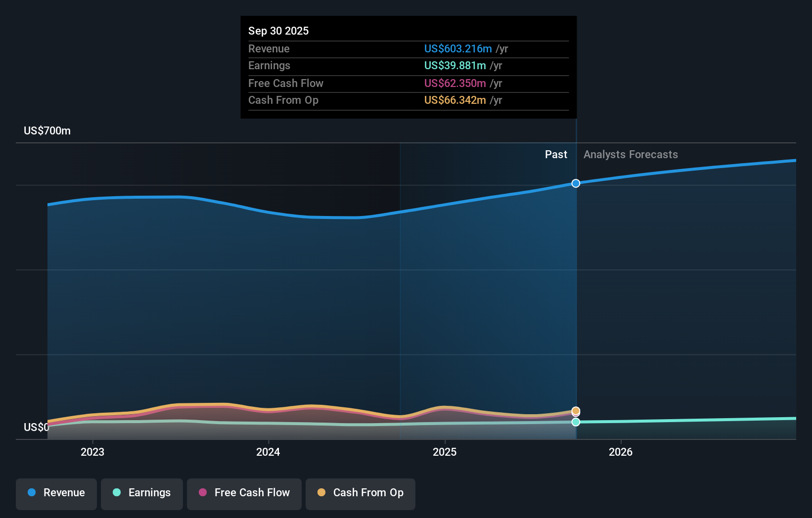Switch to Analysts Forecasts section
The height and width of the screenshot is (518, 812).
click(631, 154)
